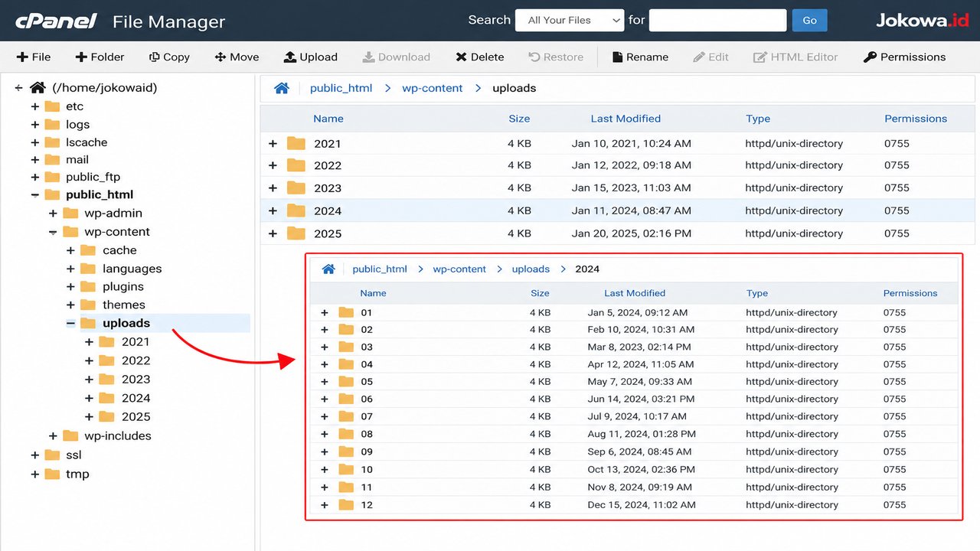Click the Move toolbar button
The width and height of the screenshot is (980, 551).
pyautogui.click(x=237, y=57)
